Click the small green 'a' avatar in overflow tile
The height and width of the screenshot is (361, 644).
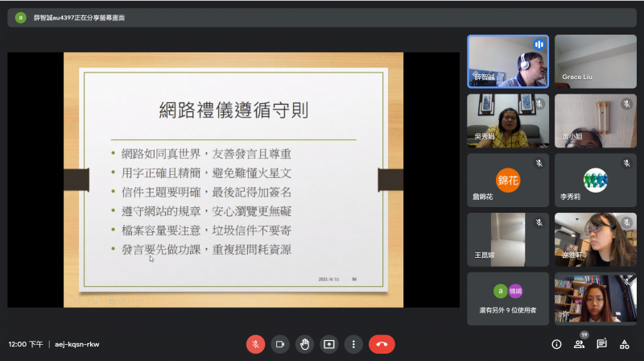pyautogui.click(x=500, y=291)
